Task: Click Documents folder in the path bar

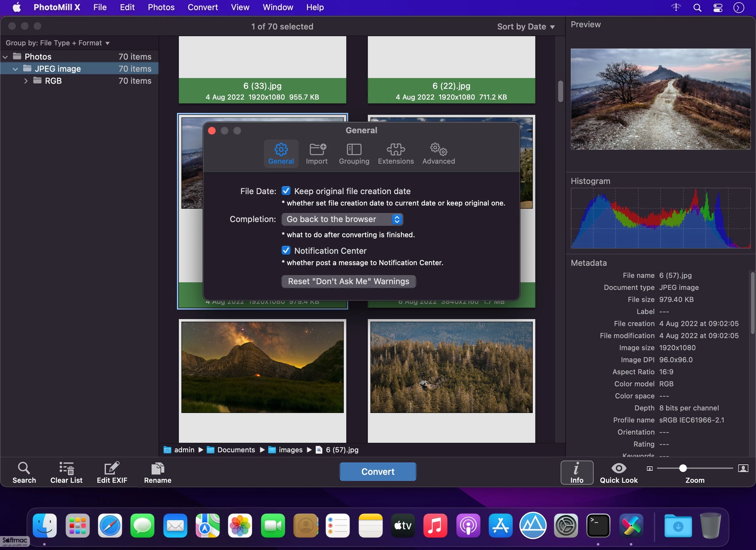Action: (231, 450)
